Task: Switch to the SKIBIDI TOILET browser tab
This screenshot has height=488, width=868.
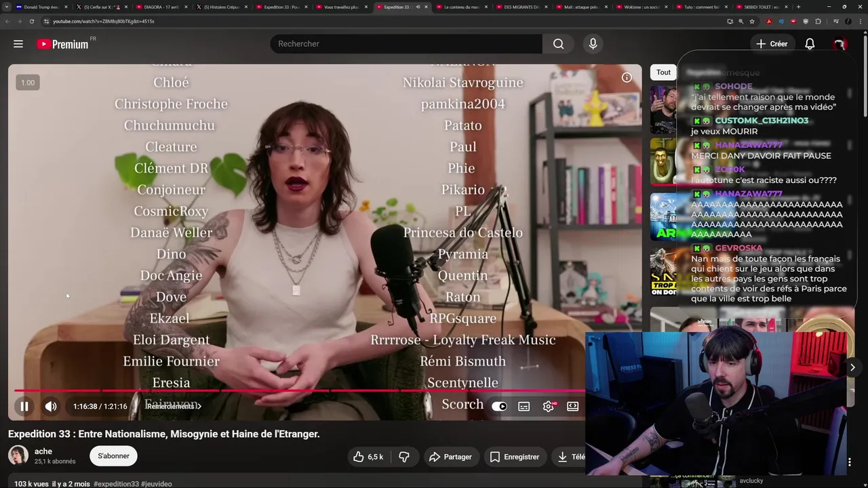Action: tap(761, 7)
